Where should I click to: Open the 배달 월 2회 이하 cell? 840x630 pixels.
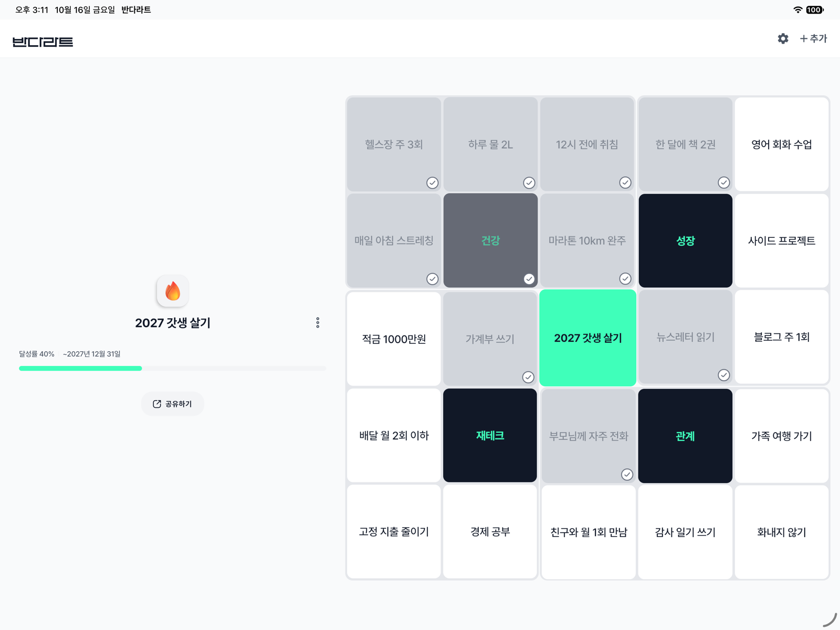point(394,435)
